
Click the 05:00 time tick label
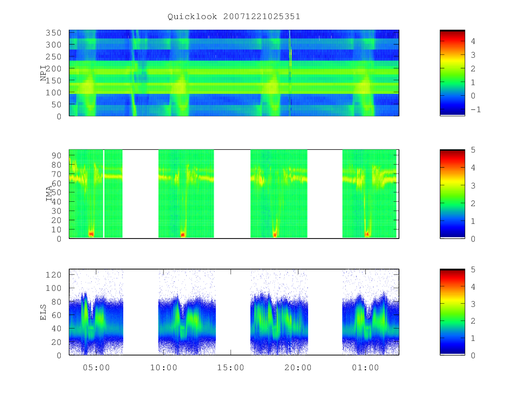(96, 368)
